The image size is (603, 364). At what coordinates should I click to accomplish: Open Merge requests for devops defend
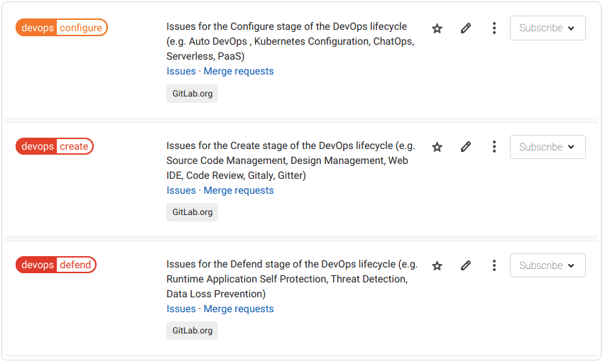click(x=239, y=309)
